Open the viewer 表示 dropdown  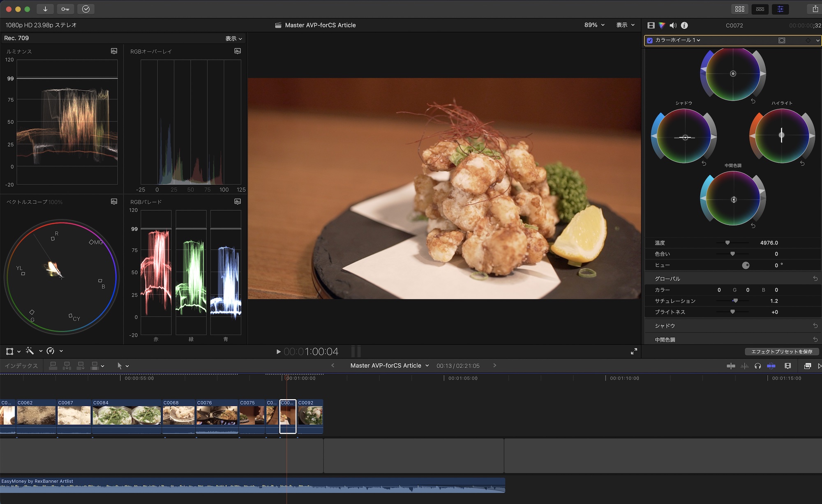click(625, 25)
